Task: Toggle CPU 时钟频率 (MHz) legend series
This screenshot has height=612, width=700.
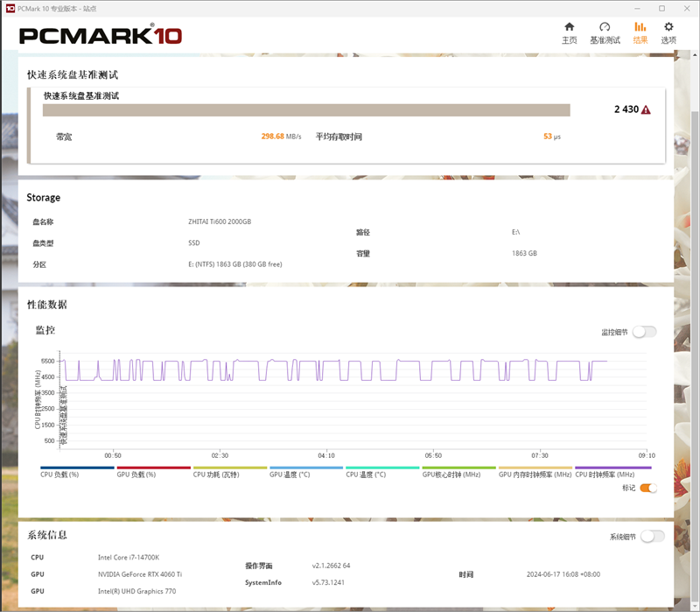Action: tap(613, 472)
